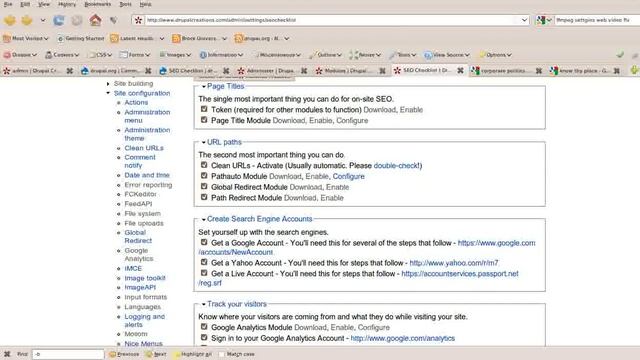640x360 pixels.
Task: Click the Find text input field
Action: (x=68, y=354)
